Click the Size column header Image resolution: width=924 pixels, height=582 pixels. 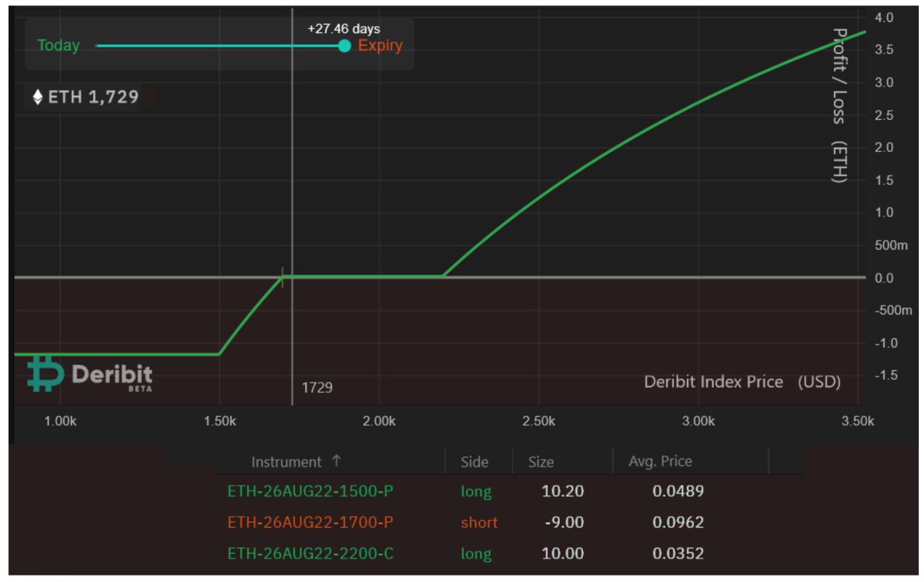point(541,462)
